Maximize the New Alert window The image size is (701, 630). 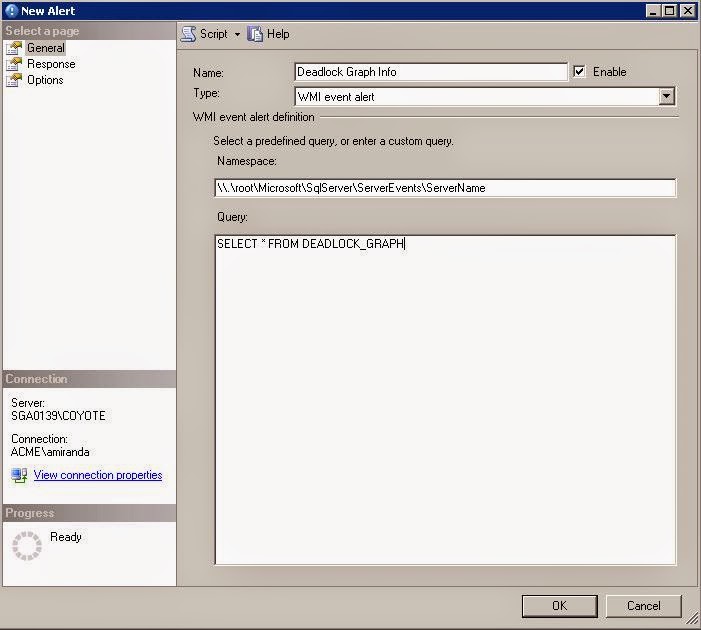(x=670, y=11)
